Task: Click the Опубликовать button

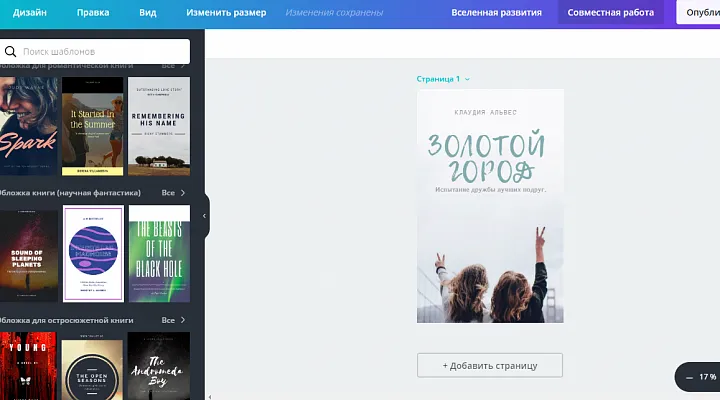Action: pos(700,13)
